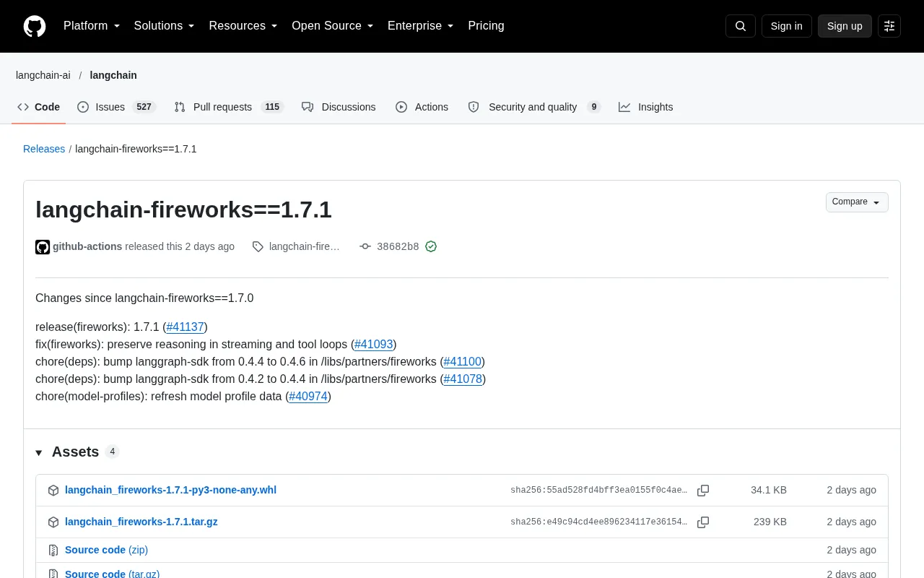Image resolution: width=924 pixels, height=578 pixels.
Task: Click the package icon of the .whl asset
Action: pyautogui.click(x=53, y=491)
